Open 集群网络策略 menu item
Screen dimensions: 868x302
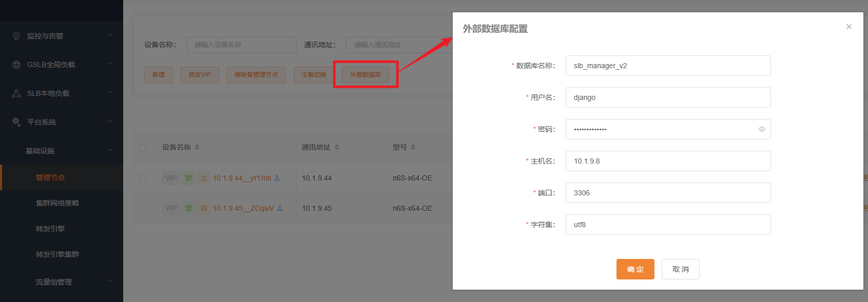tap(62, 203)
